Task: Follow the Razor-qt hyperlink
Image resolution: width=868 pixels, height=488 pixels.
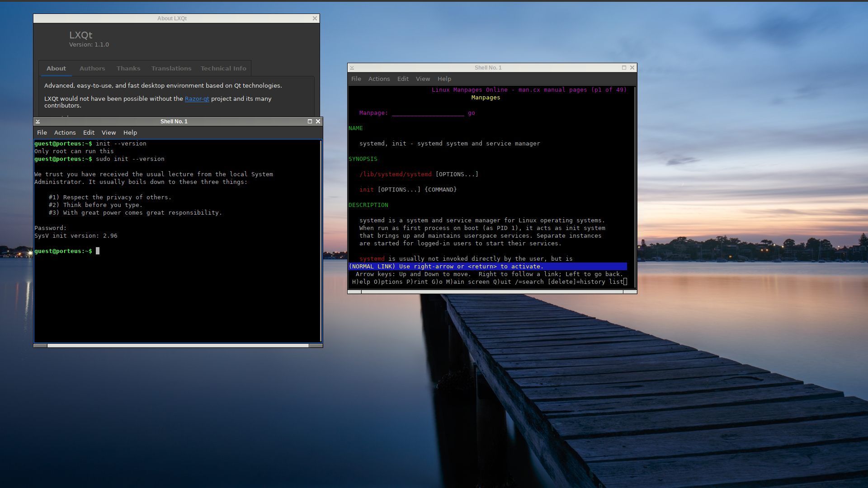Action: pos(197,99)
